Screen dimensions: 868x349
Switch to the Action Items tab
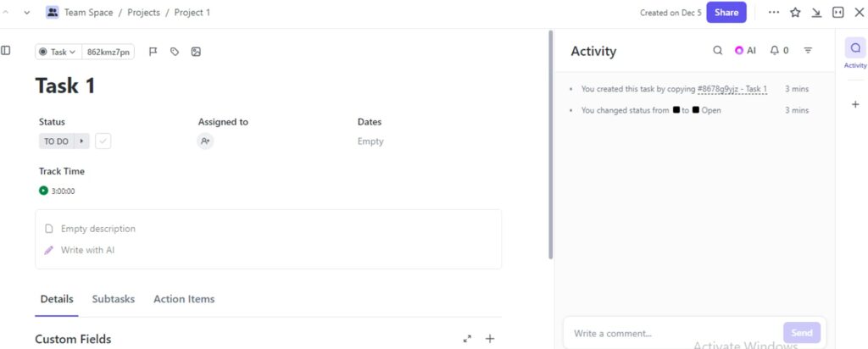tap(184, 299)
